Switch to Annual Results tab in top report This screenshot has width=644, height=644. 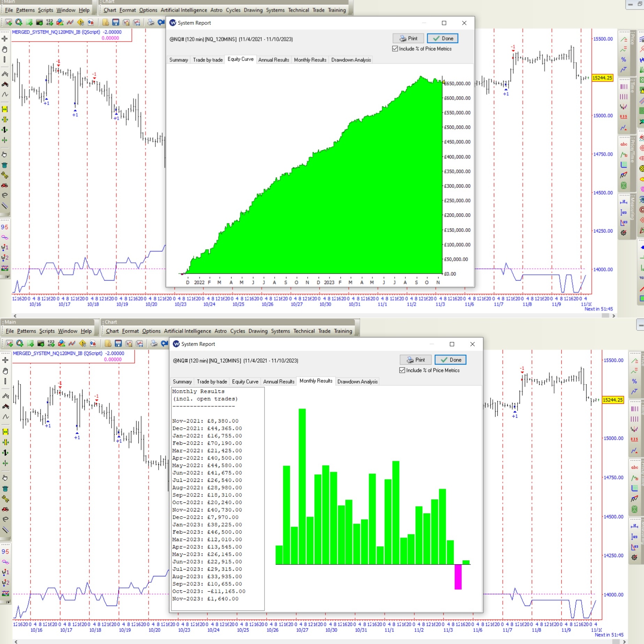tap(274, 60)
